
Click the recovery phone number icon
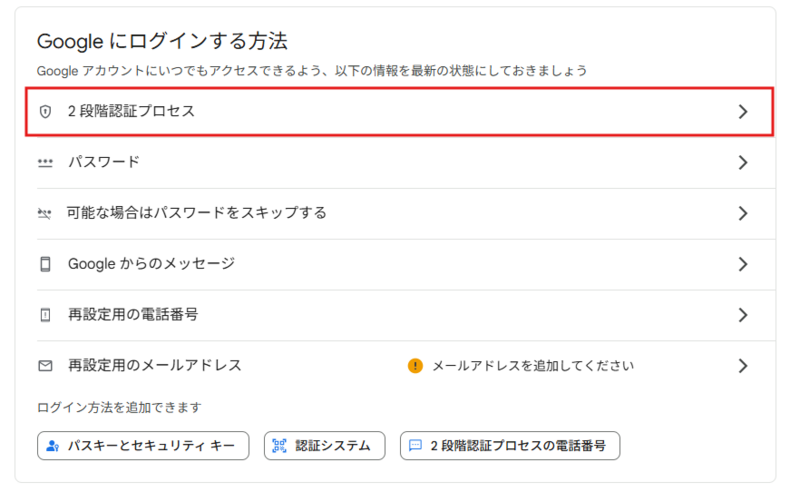[45, 315]
